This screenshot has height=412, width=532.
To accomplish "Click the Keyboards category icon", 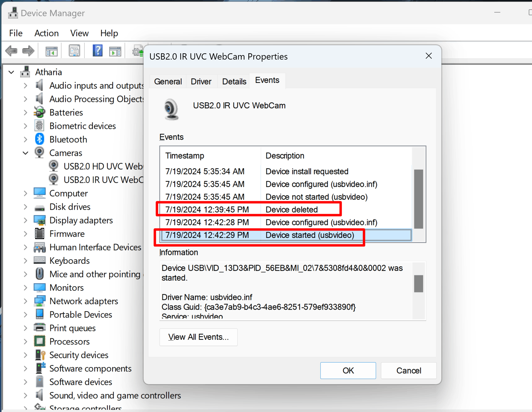I will click(39, 260).
